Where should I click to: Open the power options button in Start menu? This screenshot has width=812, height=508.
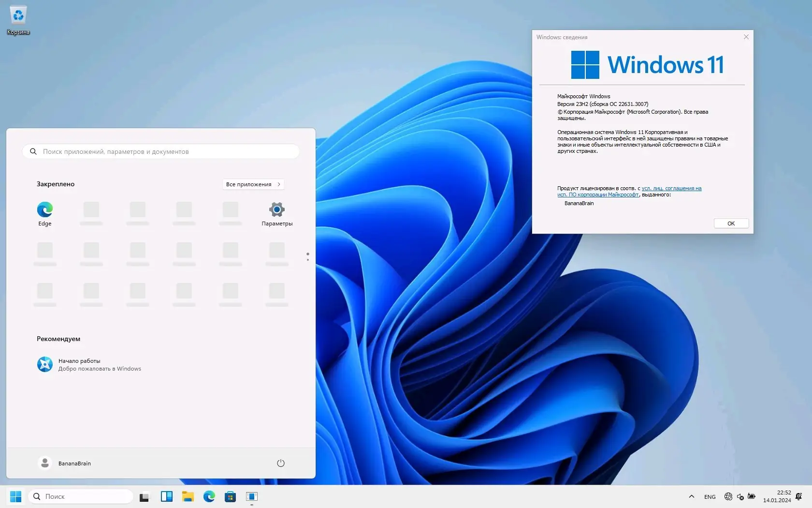[x=281, y=463]
